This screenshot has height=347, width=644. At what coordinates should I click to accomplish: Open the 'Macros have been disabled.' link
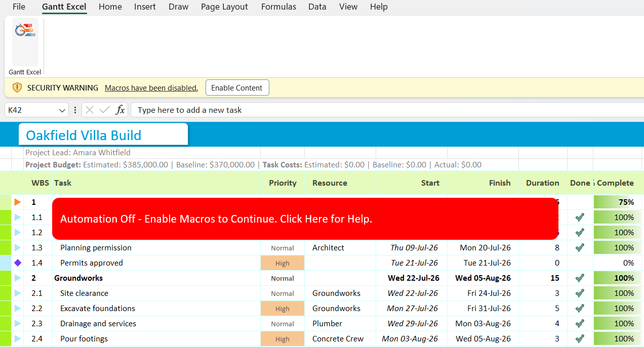[151, 88]
